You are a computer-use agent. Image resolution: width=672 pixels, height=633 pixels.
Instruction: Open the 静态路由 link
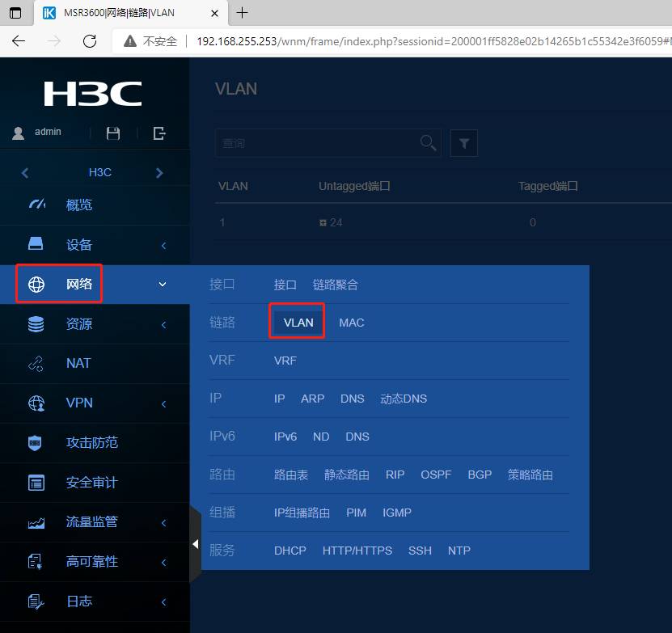click(x=347, y=475)
